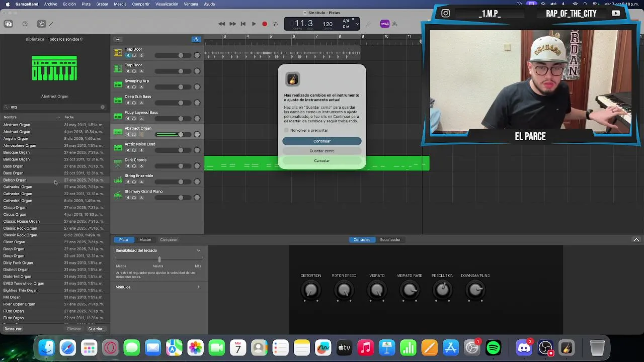Open 'Todos los sonidos' library dropdown
This screenshot has height=362, width=644.
[x=65, y=39]
